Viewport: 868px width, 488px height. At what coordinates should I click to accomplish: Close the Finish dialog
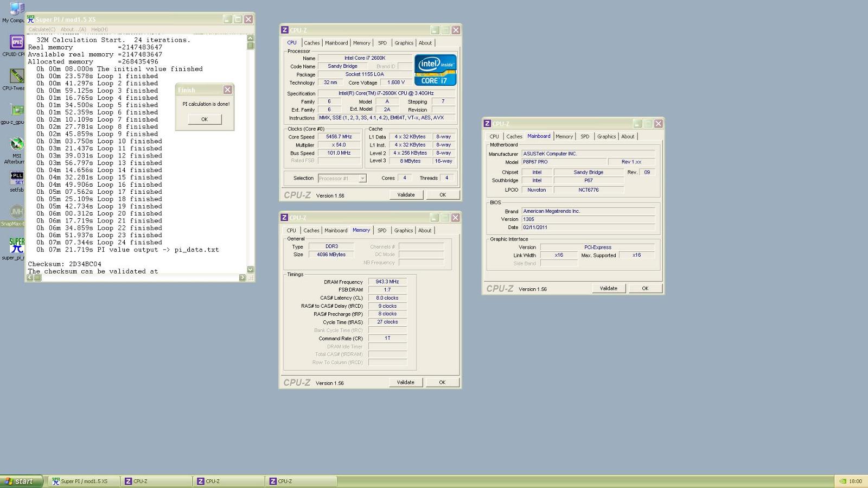click(228, 90)
